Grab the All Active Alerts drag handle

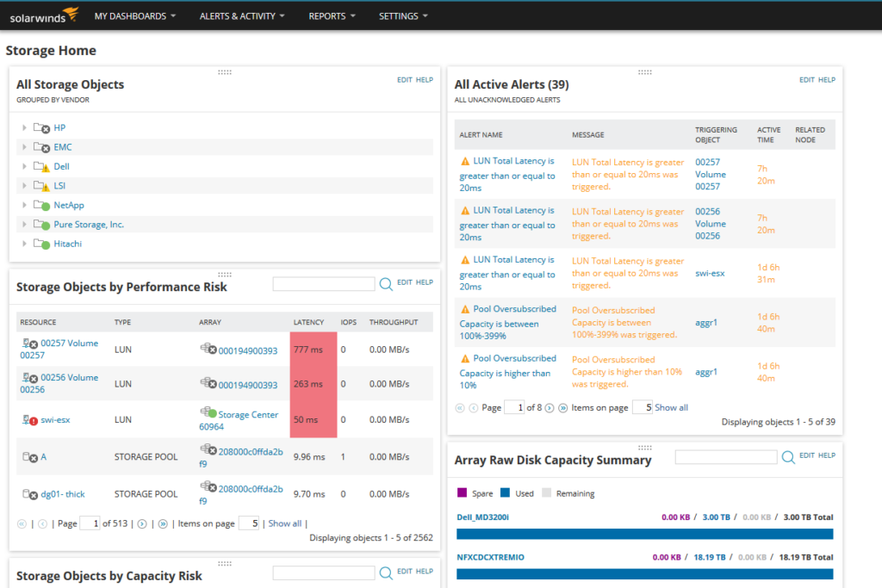click(x=644, y=72)
